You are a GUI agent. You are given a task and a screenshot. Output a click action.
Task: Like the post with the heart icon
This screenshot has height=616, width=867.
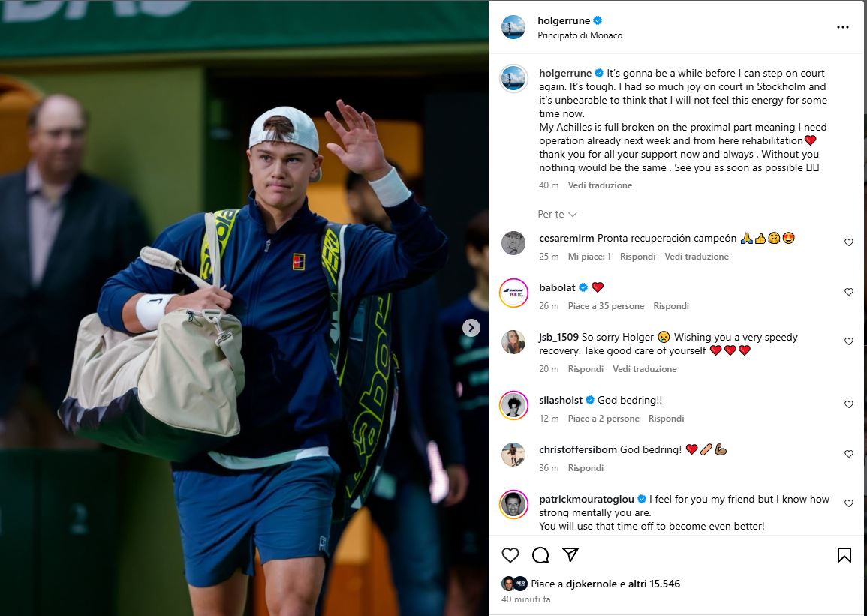click(510, 554)
